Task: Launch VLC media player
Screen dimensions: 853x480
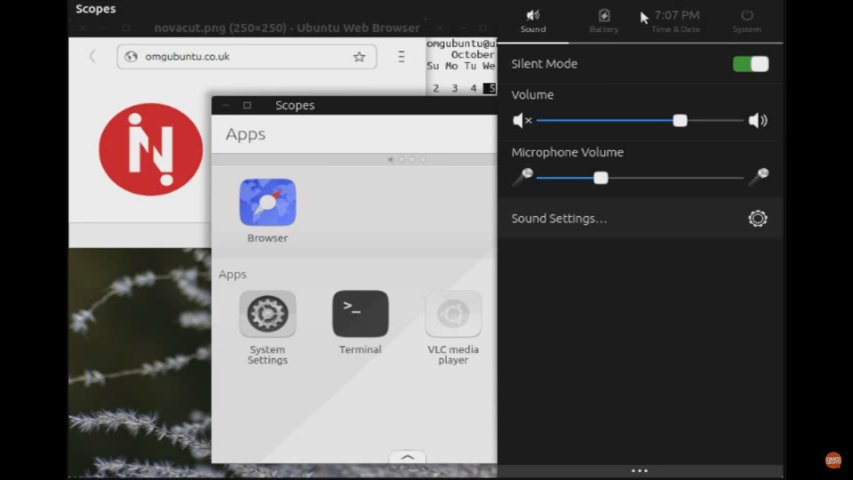Action: tap(453, 314)
